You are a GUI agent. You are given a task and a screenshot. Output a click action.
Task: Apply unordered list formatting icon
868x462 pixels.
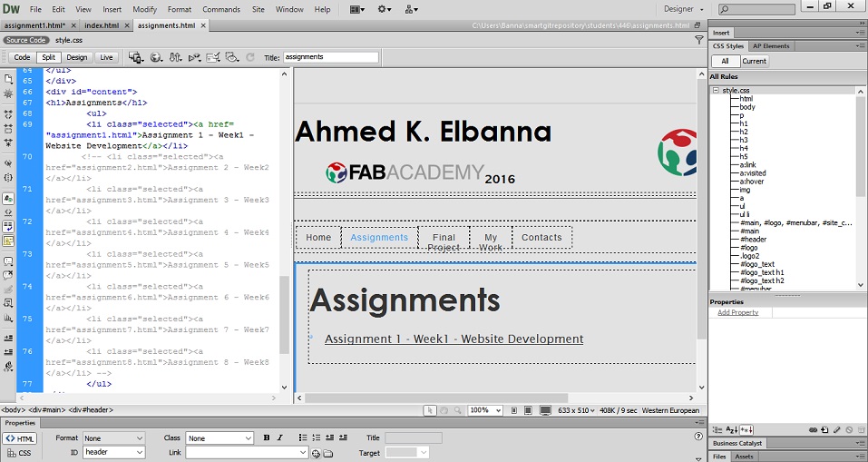coord(303,437)
